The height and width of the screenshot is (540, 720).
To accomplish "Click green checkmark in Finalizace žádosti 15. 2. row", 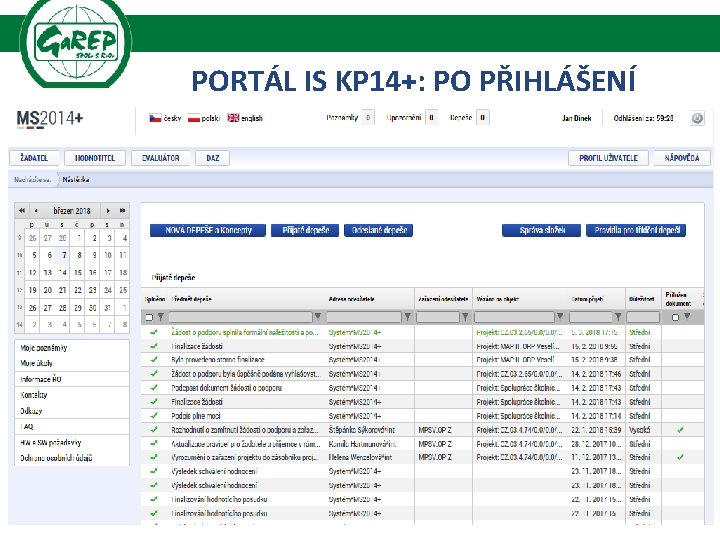I will coord(154,346).
